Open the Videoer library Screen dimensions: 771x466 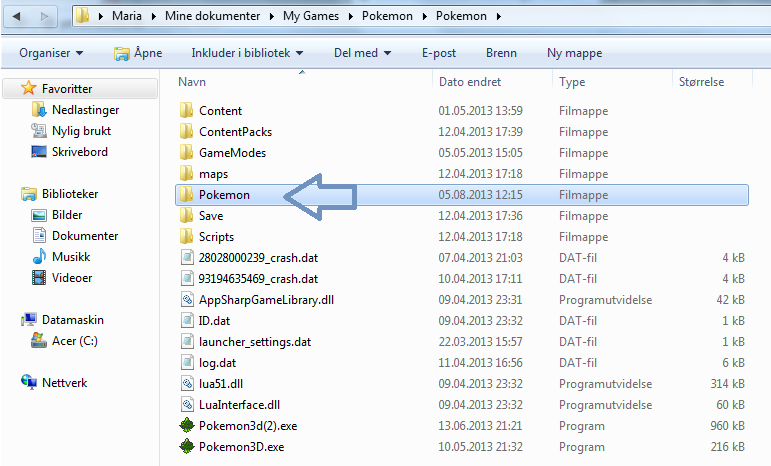pyautogui.click(x=71, y=278)
